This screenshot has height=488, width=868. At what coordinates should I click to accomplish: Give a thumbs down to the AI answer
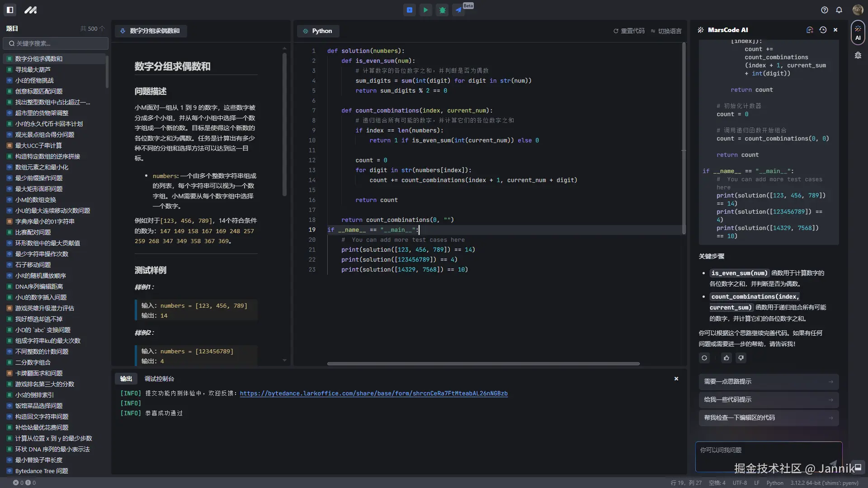pyautogui.click(x=741, y=358)
